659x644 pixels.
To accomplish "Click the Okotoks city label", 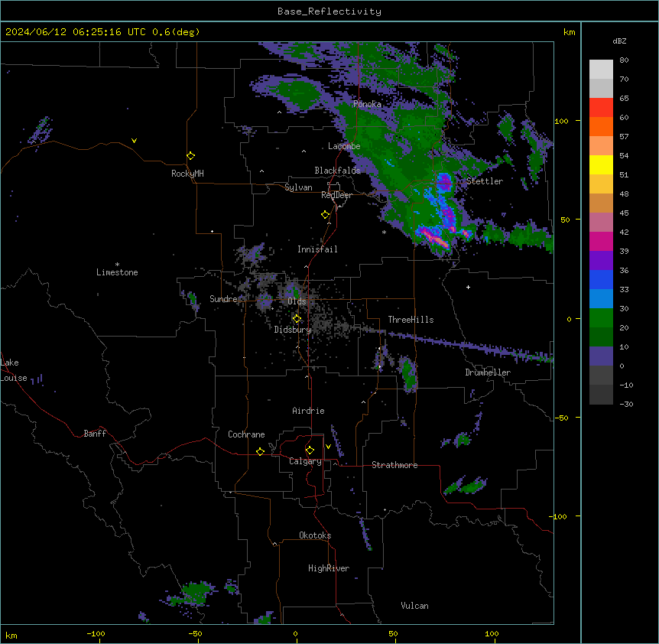I will pos(315,535).
